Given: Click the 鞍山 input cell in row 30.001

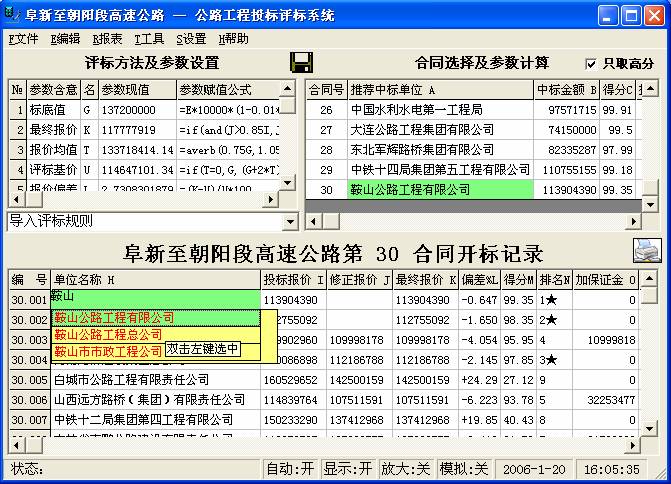Looking at the screenshot, I should (156, 300).
